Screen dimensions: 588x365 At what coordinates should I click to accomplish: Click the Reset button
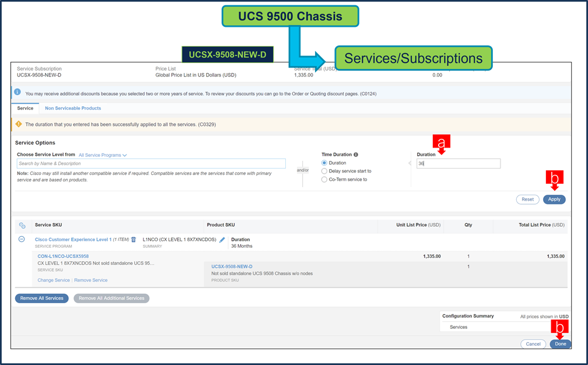tap(527, 199)
